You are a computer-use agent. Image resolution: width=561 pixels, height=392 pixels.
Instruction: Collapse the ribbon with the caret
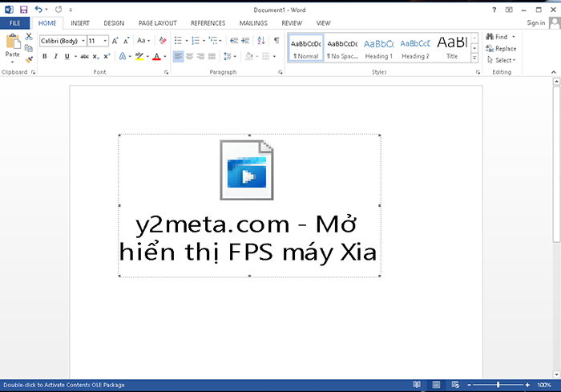tap(554, 72)
